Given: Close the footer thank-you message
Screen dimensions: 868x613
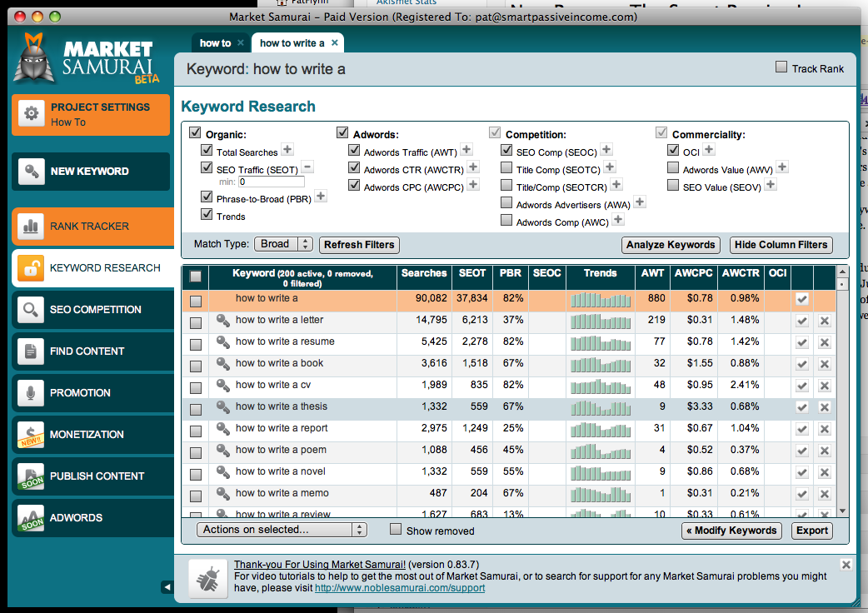Looking at the screenshot, I should coord(846,565).
